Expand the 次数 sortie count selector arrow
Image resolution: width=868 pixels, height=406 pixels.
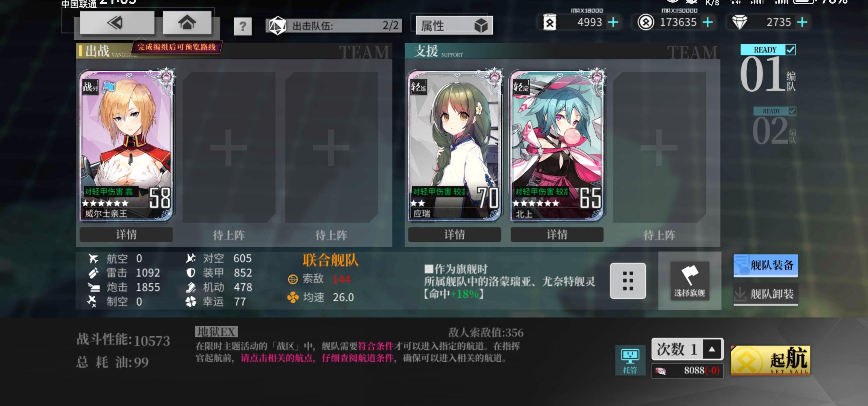(x=712, y=349)
